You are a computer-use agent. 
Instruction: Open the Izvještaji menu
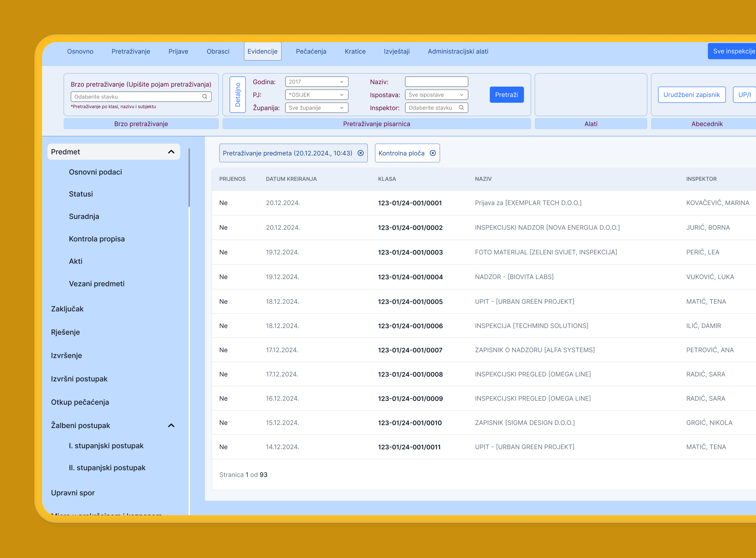pos(396,51)
